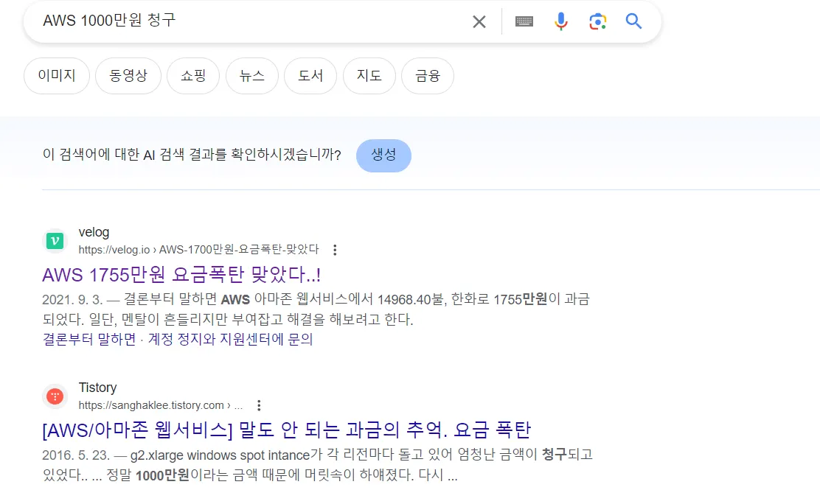Open more options for the Tistory result
The image size is (820, 504).
[259, 405]
